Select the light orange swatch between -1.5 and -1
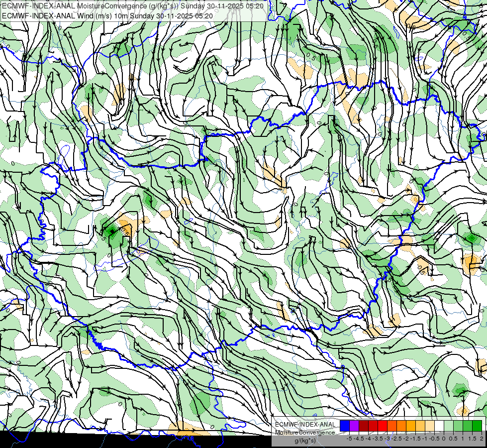This screenshot has height=448, width=487. tap(420, 426)
